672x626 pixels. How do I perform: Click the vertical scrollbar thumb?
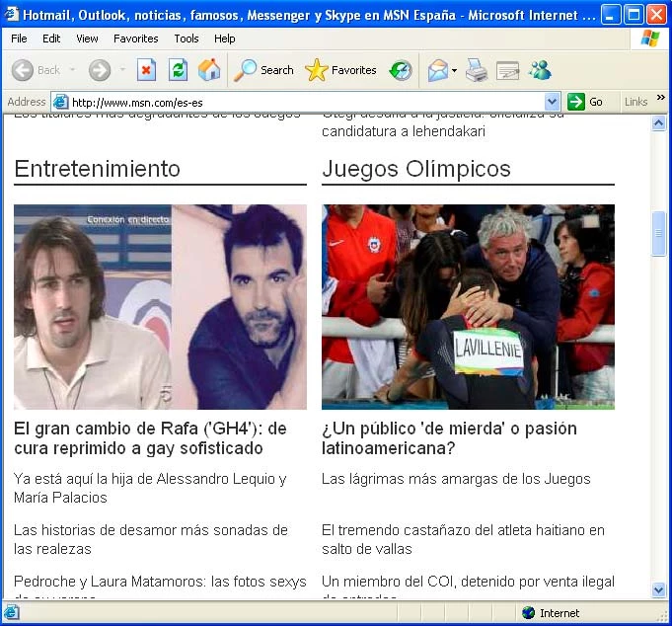659,234
